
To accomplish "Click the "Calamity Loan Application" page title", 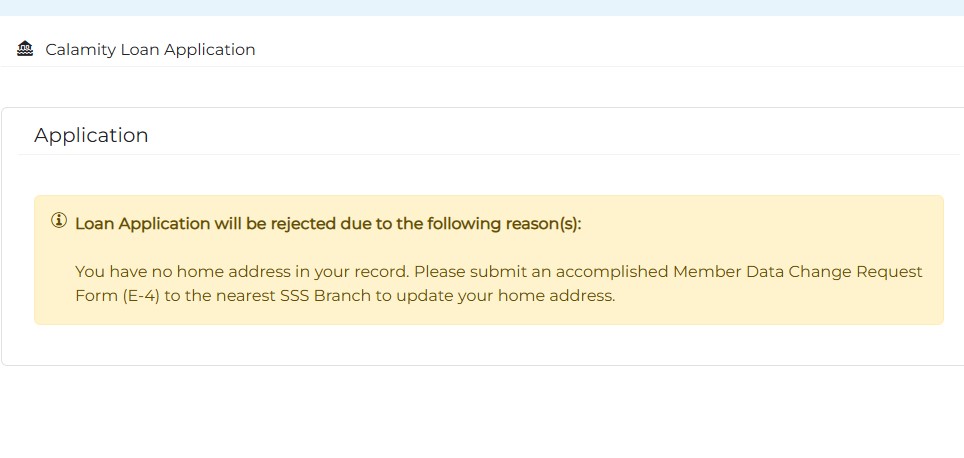I will pos(150,49).
